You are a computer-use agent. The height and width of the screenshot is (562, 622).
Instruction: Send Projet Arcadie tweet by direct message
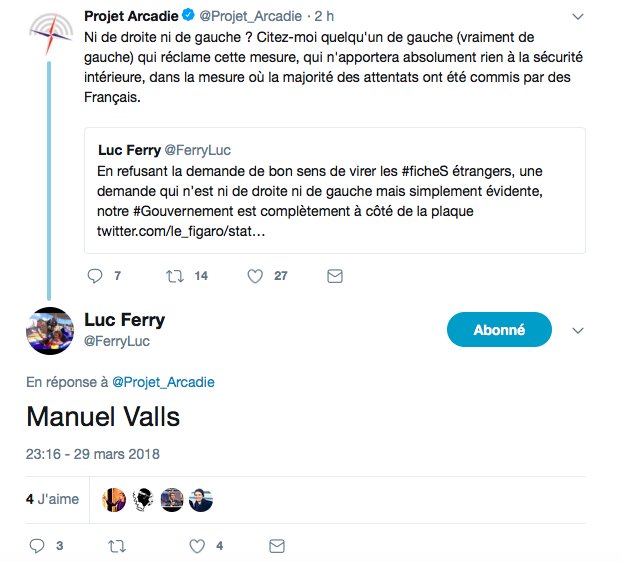[335, 275]
